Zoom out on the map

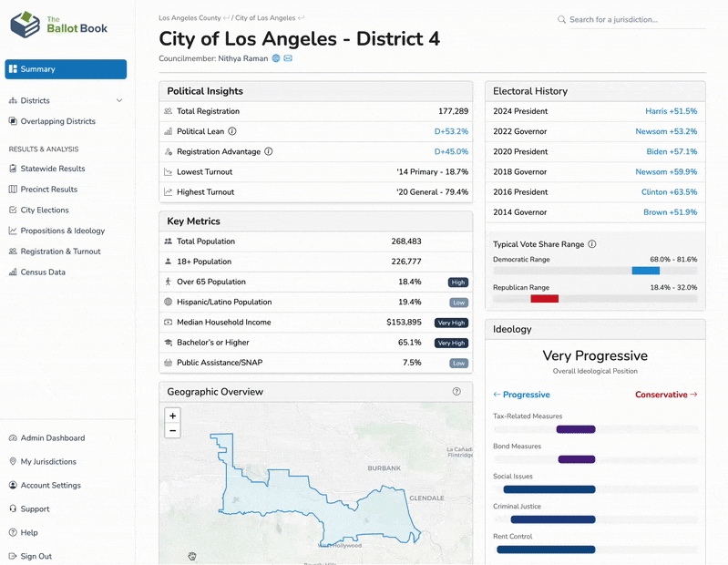click(x=173, y=431)
